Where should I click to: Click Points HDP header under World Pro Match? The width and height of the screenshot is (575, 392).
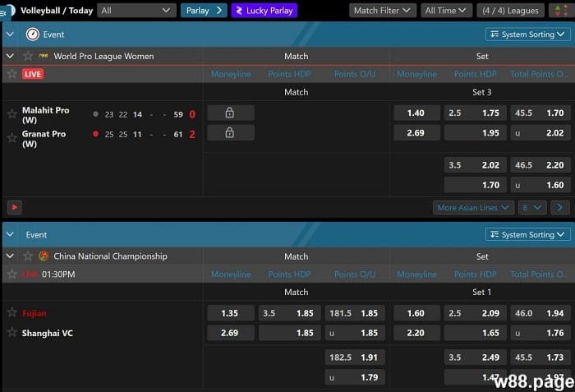tap(289, 74)
